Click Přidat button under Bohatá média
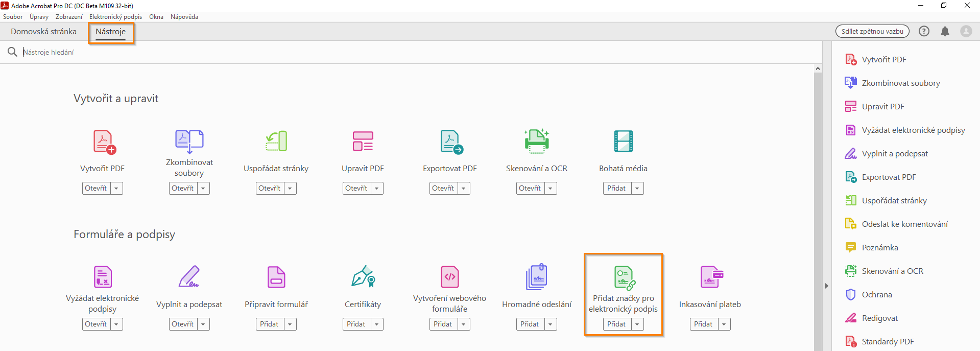Screen dimensions: 980x351 point(617,188)
